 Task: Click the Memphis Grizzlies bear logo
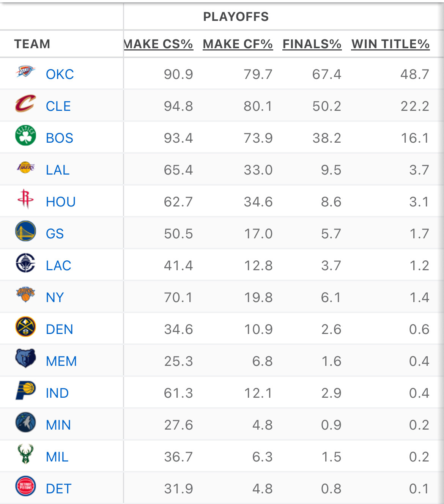pyautogui.click(x=25, y=359)
